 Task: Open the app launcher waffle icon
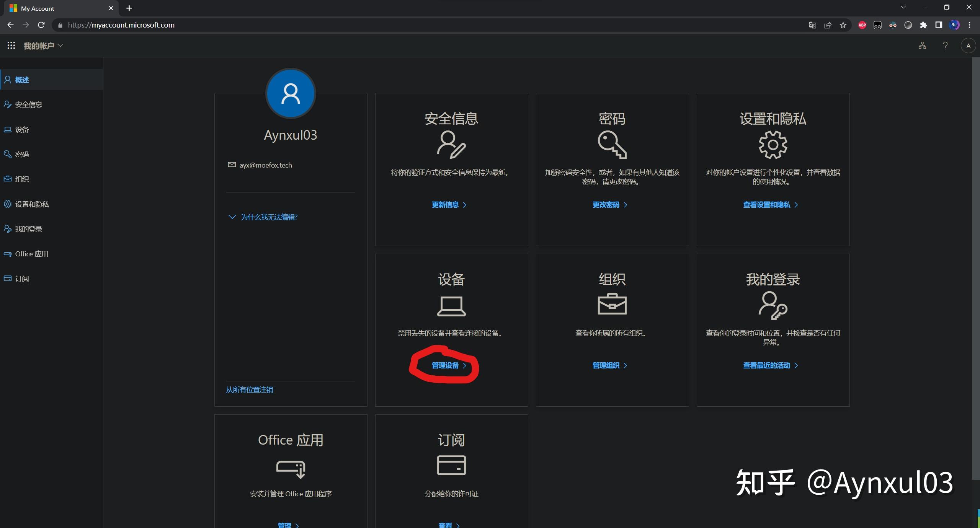[x=11, y=46]
